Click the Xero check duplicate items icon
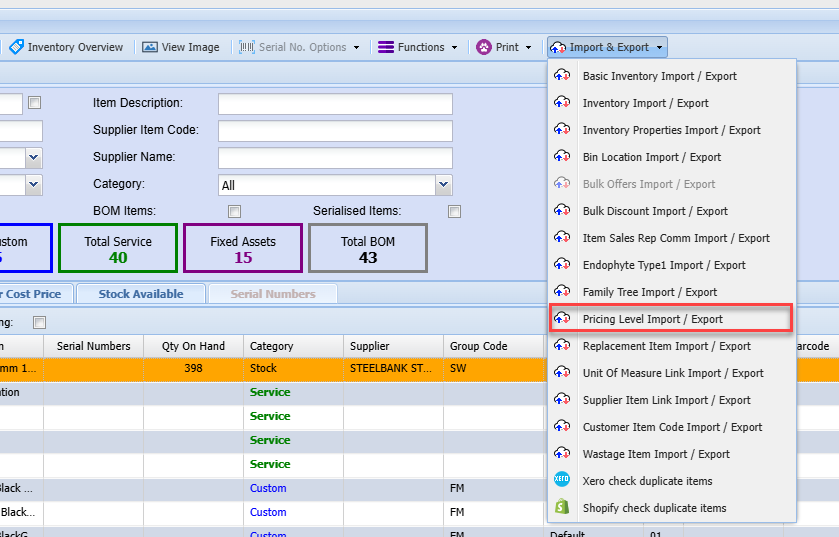The image size is (839, 537). click(x=562, y=481)
